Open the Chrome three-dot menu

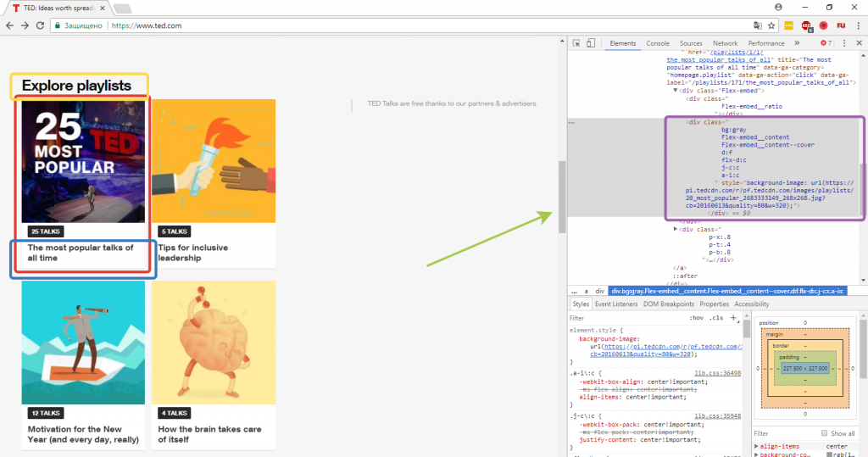858,25
